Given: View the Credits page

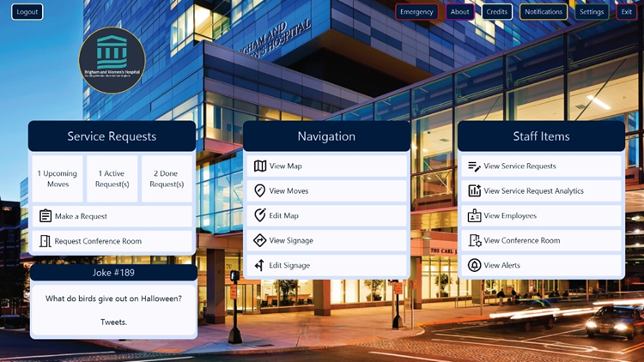Looking at the screenshot, I should click(x=497, y=12).
